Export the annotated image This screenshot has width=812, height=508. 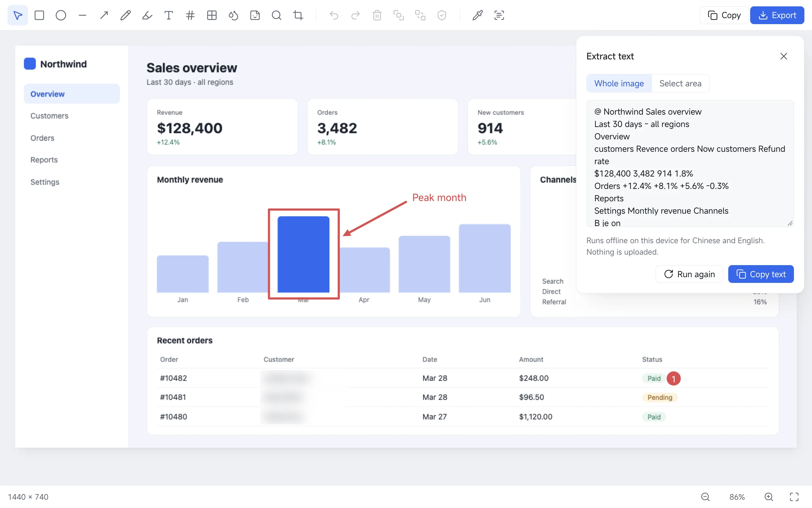777,15
